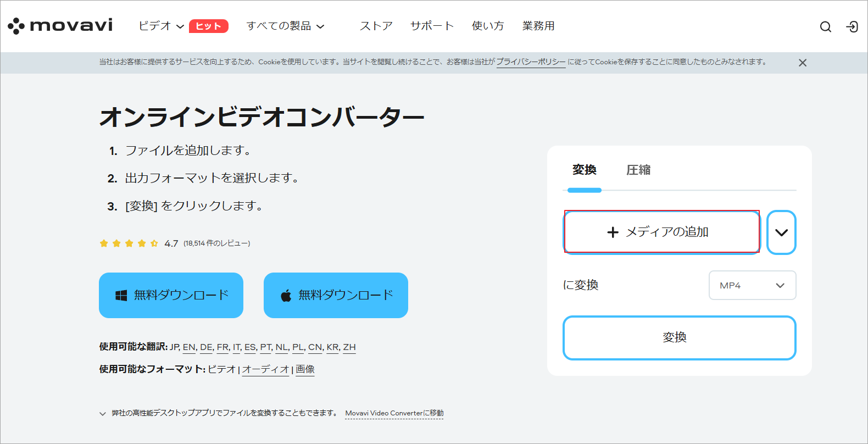Viewport: 868px width, 444px height.
Task: Open the dropdown arrow beside メディアの追加
Action: click(781, 232)
